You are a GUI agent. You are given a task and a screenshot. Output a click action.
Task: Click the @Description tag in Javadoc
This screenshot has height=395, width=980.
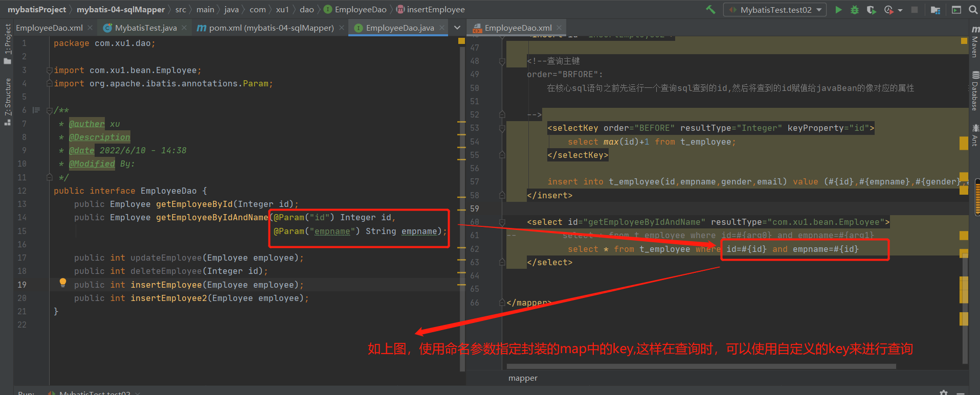coord(100,137)
